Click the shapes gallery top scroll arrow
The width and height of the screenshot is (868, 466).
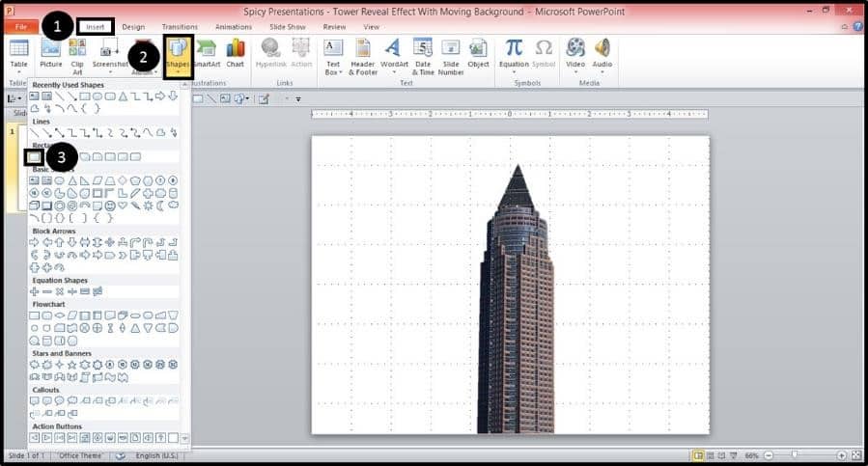pyautogui.click(x=184, y=84)
